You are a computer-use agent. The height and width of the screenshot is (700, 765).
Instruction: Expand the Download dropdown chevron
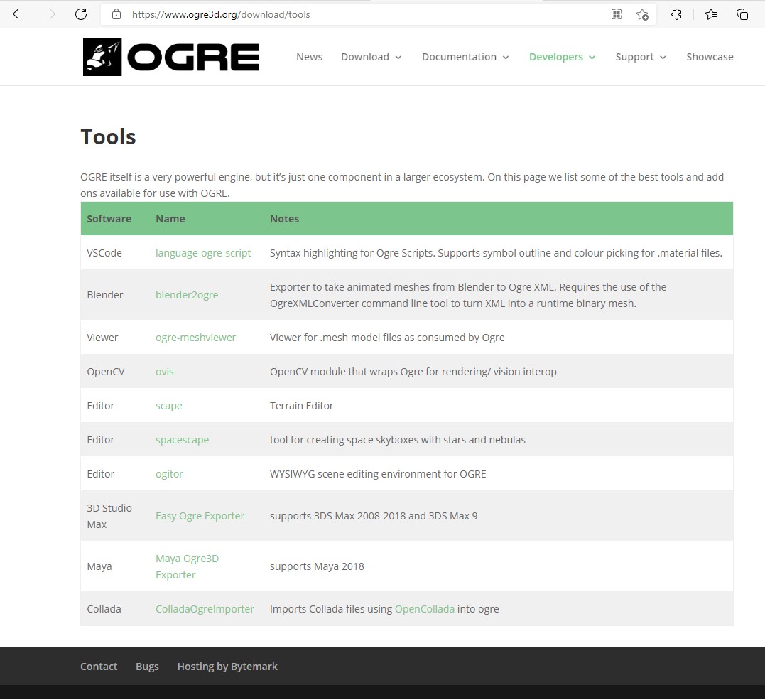click(x=398, y=58)
